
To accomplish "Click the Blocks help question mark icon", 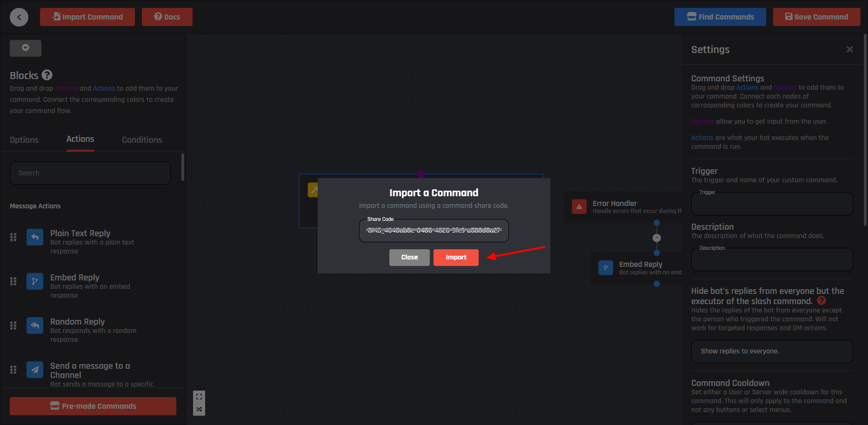I will 47,75.
